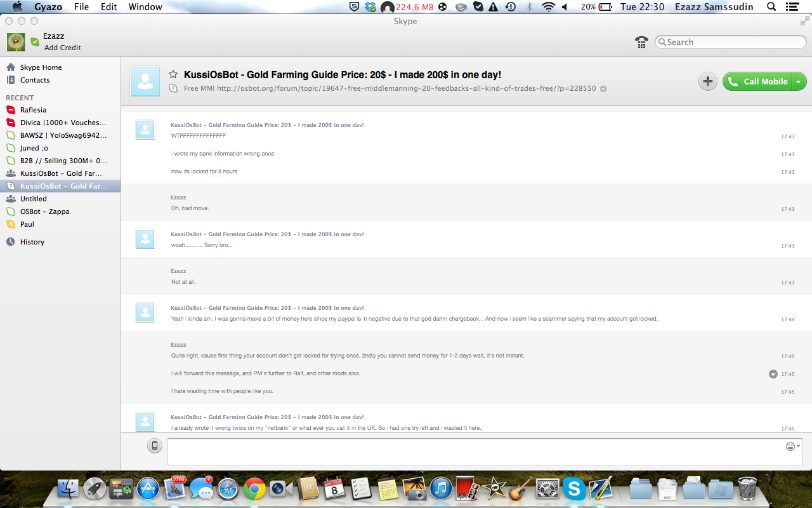
Task: Click the green online status icon by Ezazz
Action: (35, 42)
